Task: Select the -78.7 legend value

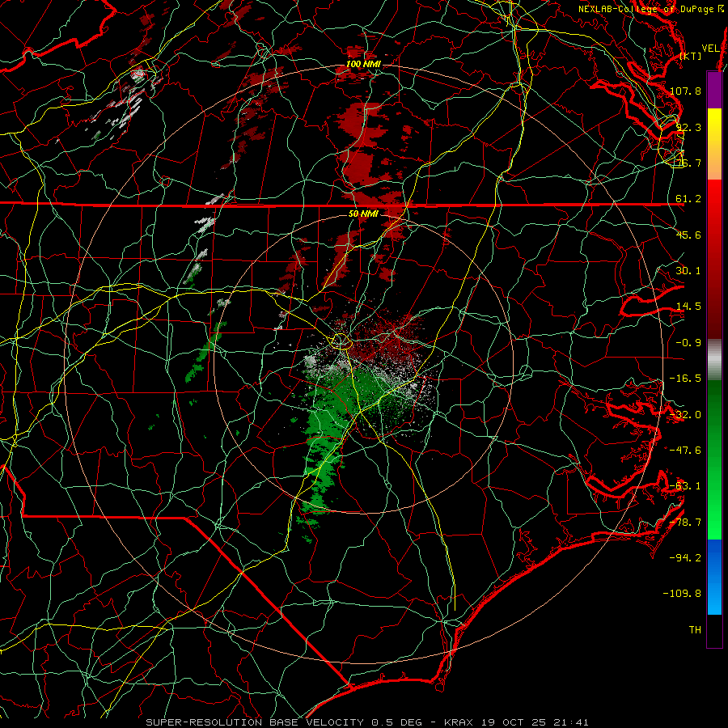Action: click(685, 523)
